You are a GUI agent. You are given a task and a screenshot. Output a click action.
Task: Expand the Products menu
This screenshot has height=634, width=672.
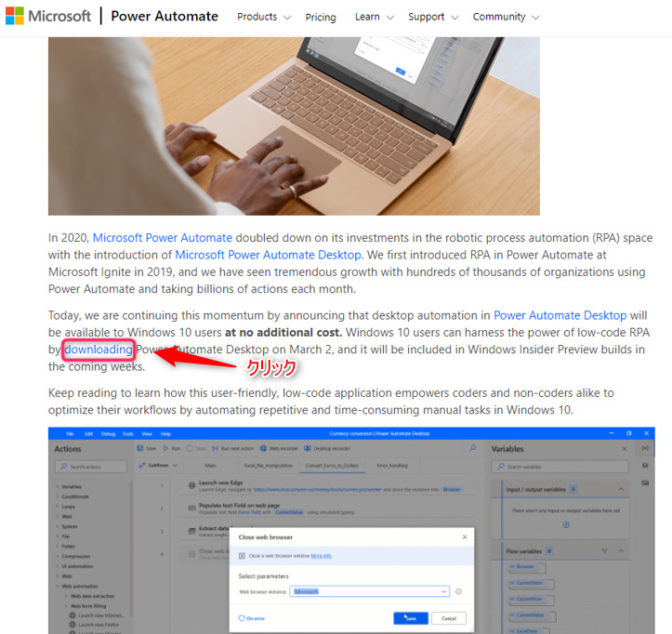(264, 17)
